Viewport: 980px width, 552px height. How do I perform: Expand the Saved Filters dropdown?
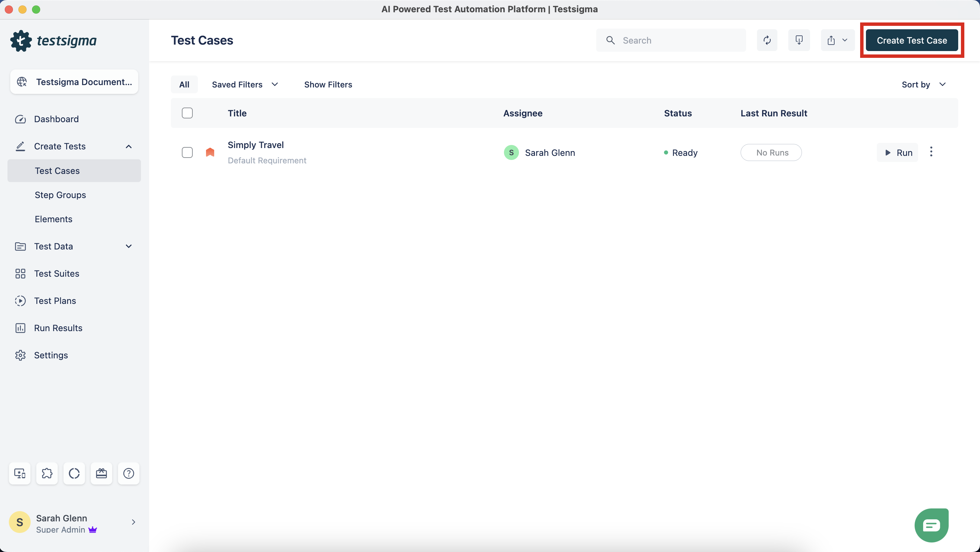pos(245,84)
